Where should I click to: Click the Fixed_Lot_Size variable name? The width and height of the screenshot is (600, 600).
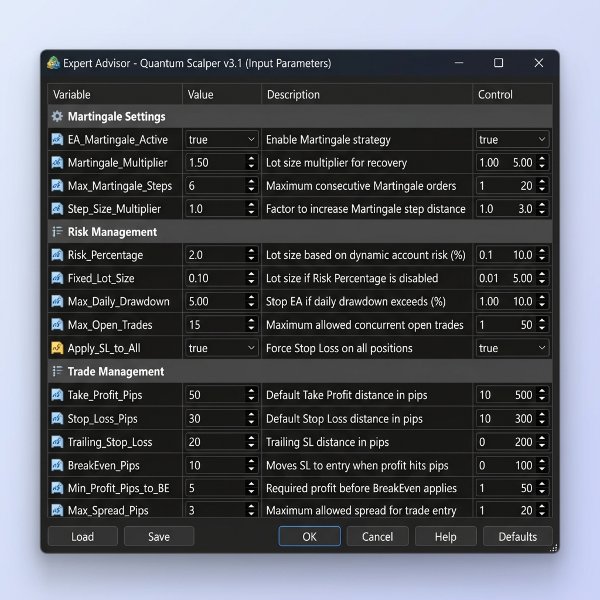point(101,278)
